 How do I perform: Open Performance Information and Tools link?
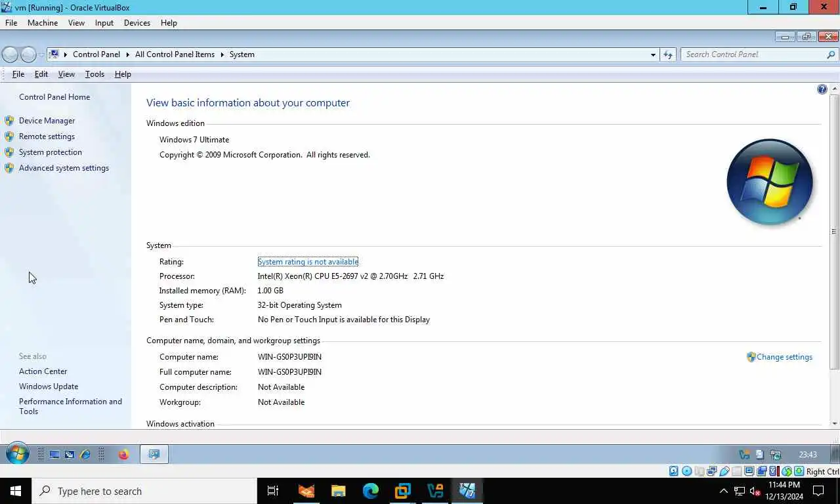pyautogui.click(x=70, y=406)
